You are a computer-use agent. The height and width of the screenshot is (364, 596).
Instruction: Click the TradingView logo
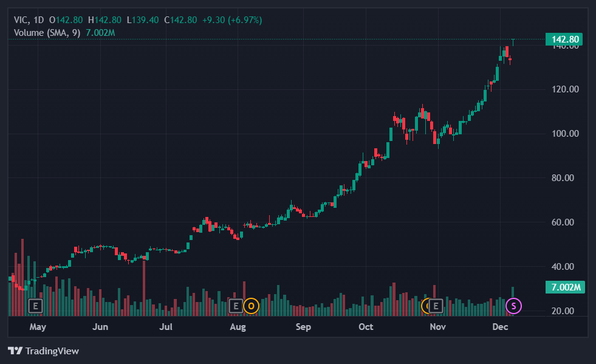pos(43,351)
